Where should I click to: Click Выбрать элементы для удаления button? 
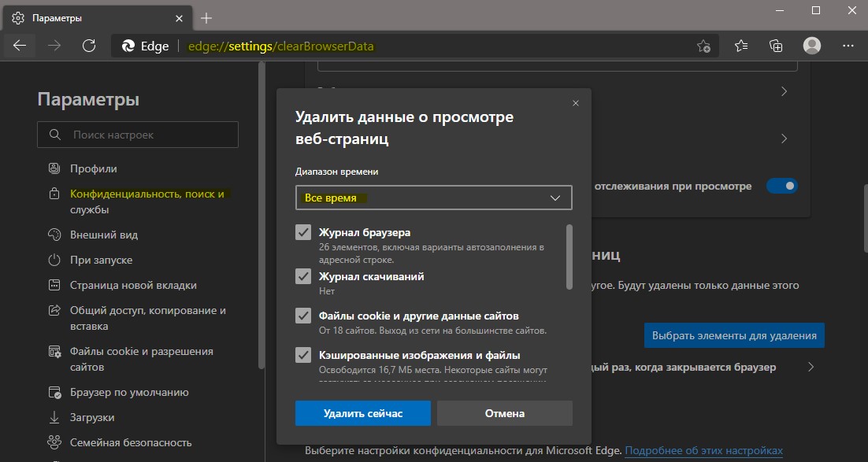[734, 335]
